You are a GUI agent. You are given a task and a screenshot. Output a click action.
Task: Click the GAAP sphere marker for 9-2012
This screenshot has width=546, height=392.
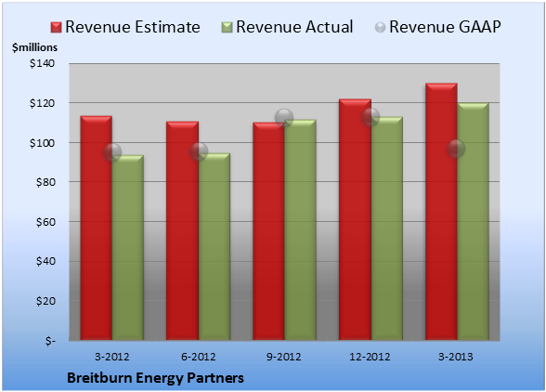click(284, 118)
